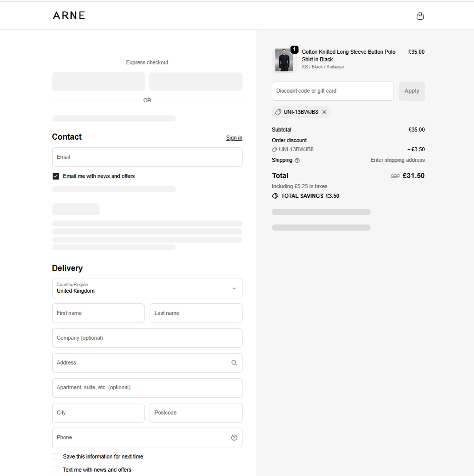Viewport: 474px width, 476px height.
Task: Click the Address input field
Action: (x=147, y=363)
